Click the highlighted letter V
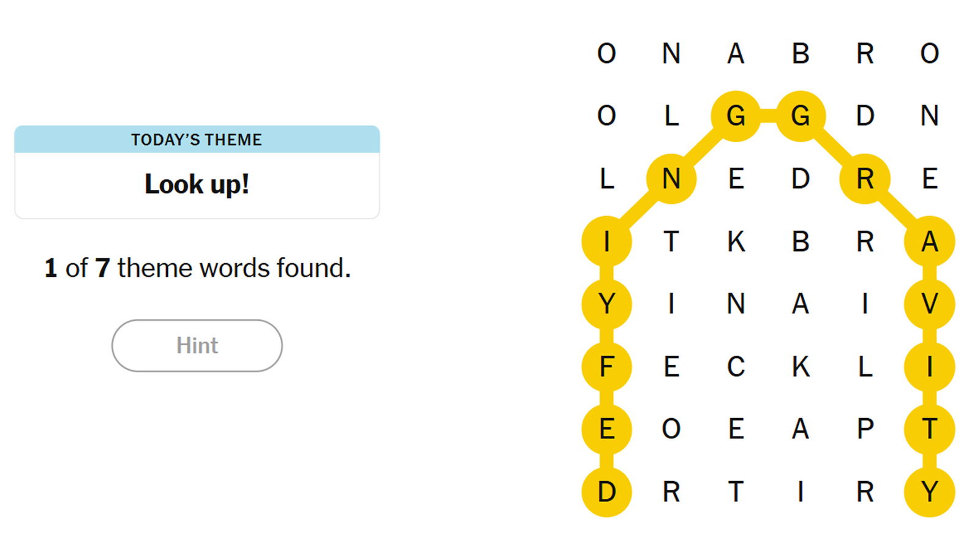Viewport: 980px width, 551px height. tap(929, 304)
